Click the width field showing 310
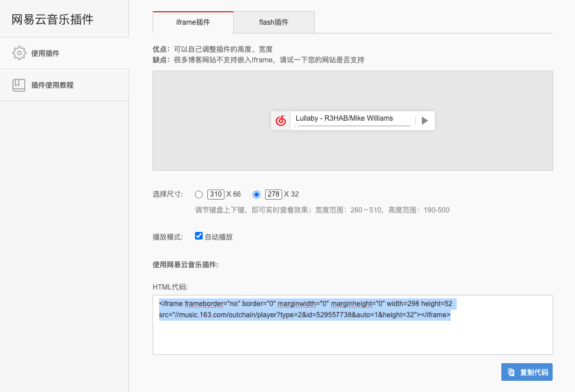This screenshot has width=575, height=392. [216, 194]
